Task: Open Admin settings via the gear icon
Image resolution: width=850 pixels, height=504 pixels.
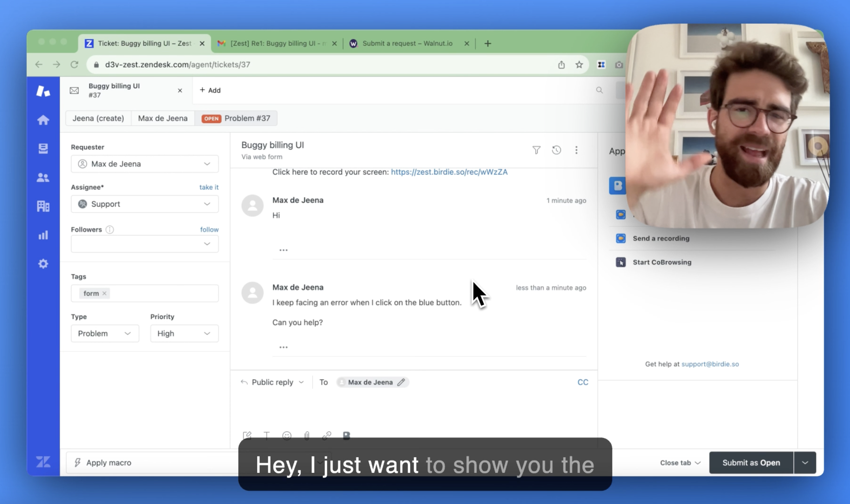Action: [43, 264]
